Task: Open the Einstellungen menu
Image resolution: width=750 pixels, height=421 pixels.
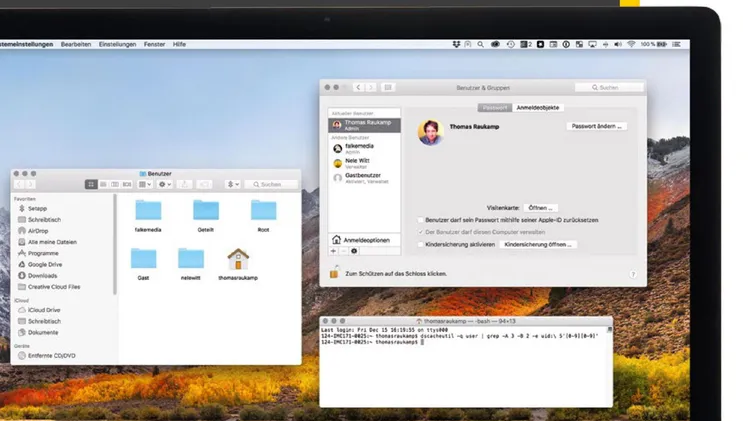Action: click(117, 44)
